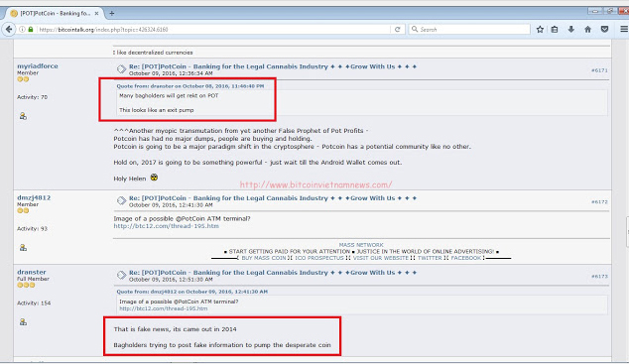This screenshot has width=629, height=364.
Task: Open dmzj4812's post title link from 12:41:30 AM
Action: tap(273, 198)
